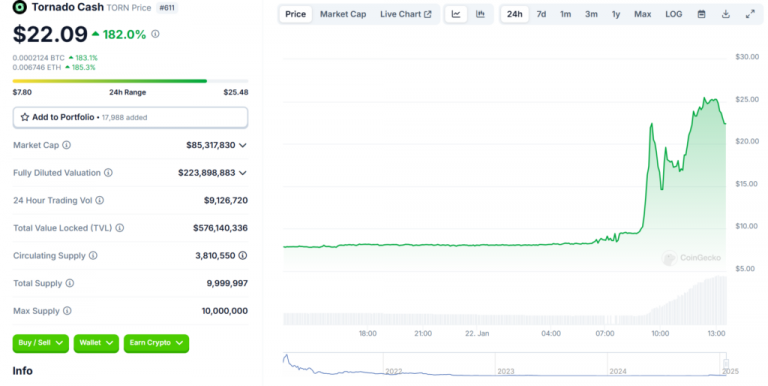The height and width of the screenshot is (386, 768).
Task: Open the calendar date picker icon
Action: (x=701, y=14)
